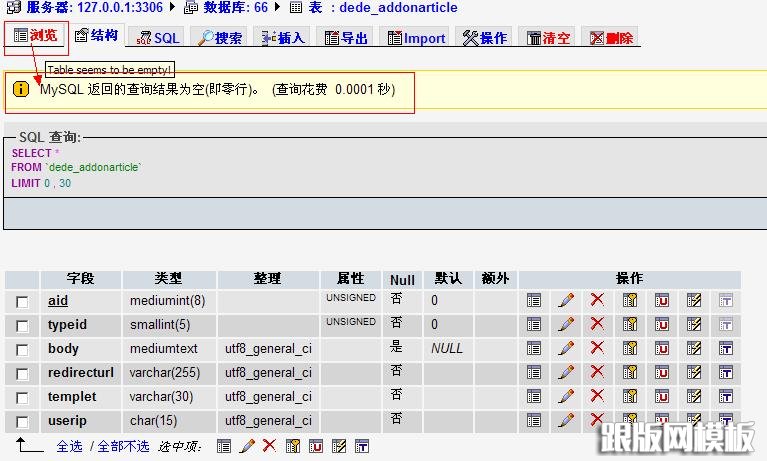Drop the aid field with red X
Image resolution: width=767 pixels, height=461 pixels.
(597, 299)
